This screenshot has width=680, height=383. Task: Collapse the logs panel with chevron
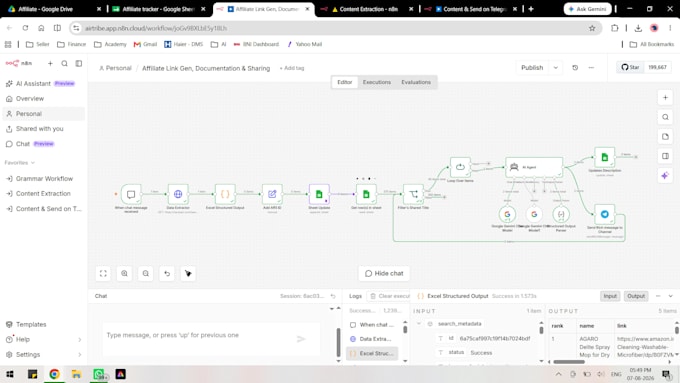click(670, 296)
